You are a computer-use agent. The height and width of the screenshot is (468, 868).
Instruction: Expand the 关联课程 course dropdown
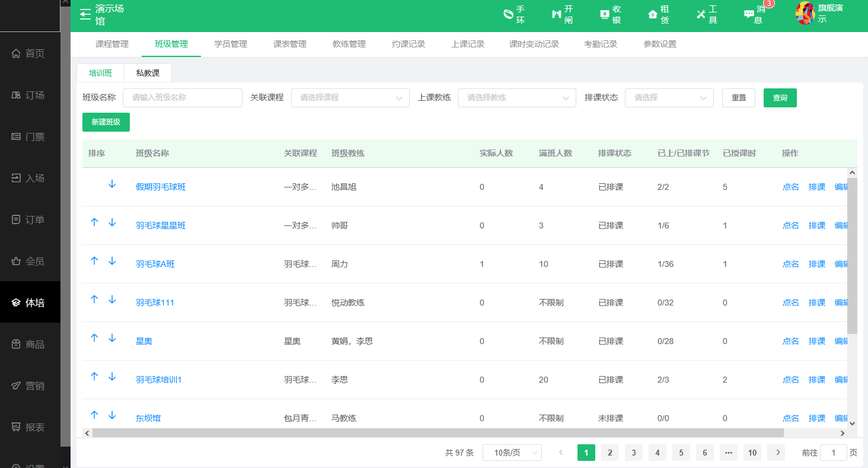pyautogui.click(x=350, y=98)
